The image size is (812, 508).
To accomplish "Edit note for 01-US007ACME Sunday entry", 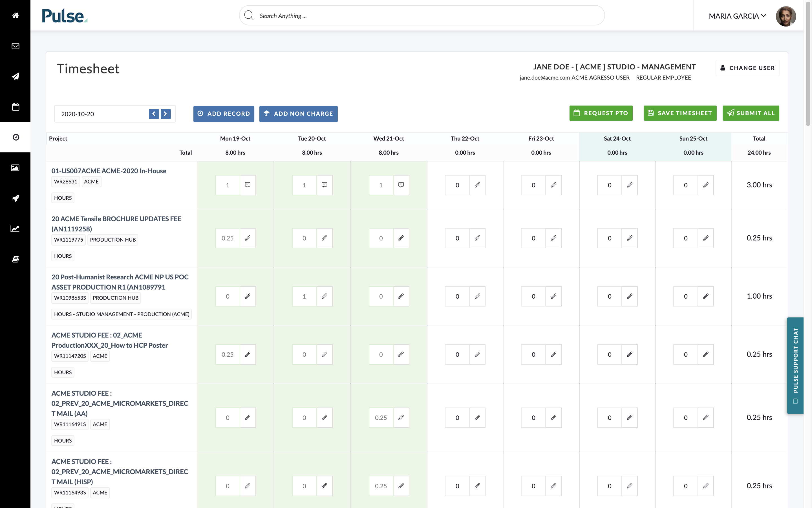I will [706, 185].
